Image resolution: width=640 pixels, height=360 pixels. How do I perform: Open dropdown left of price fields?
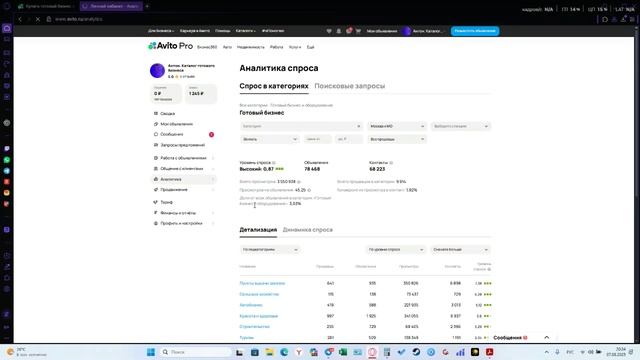pyautogui.click(x=270, y=140)
